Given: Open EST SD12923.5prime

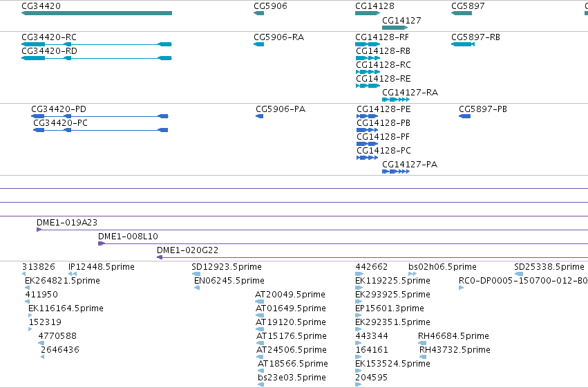Looking at the screenshot, I should 196,274.
